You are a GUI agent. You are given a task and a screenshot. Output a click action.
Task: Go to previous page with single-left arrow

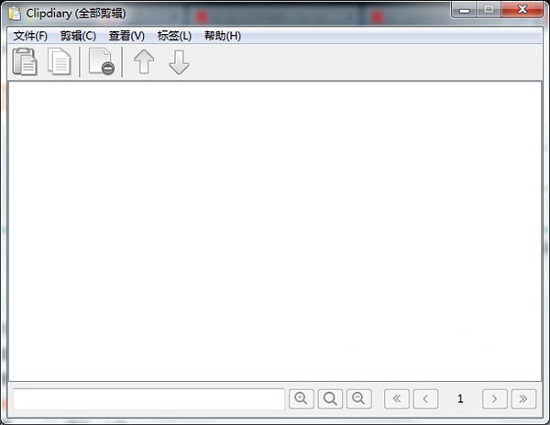coord(425,399)
